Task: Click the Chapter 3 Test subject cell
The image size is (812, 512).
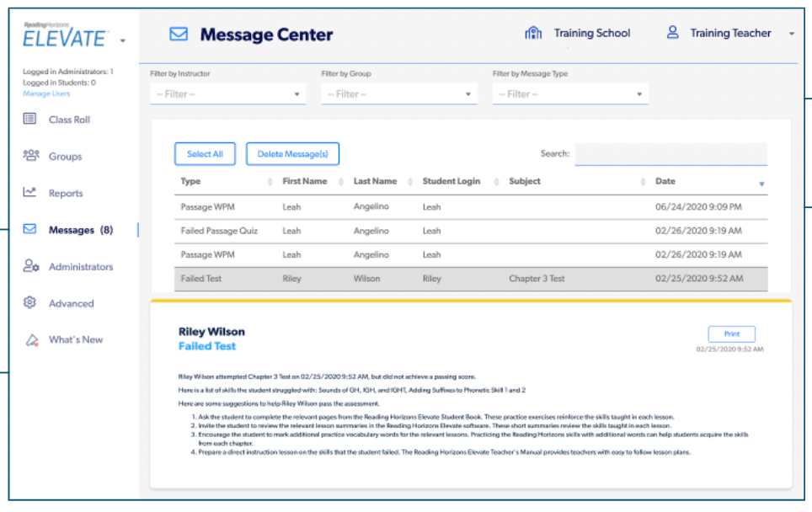Action: click(x=537, y=279)
